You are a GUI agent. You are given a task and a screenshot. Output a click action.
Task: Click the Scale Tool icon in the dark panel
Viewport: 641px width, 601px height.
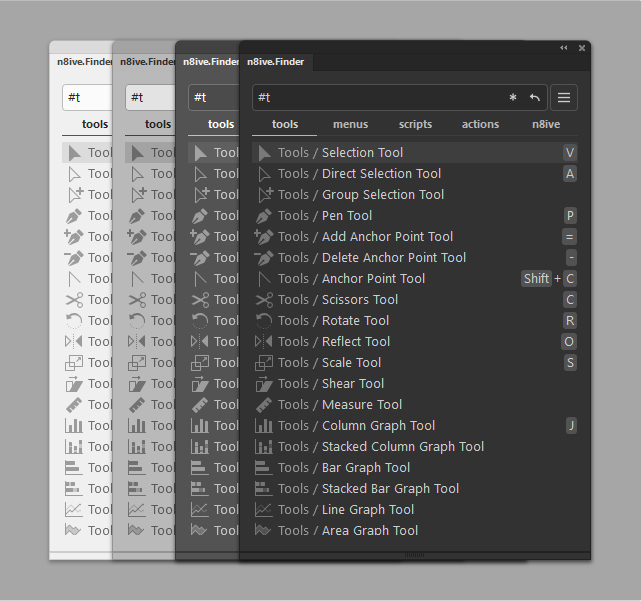(x=264, y=363)
